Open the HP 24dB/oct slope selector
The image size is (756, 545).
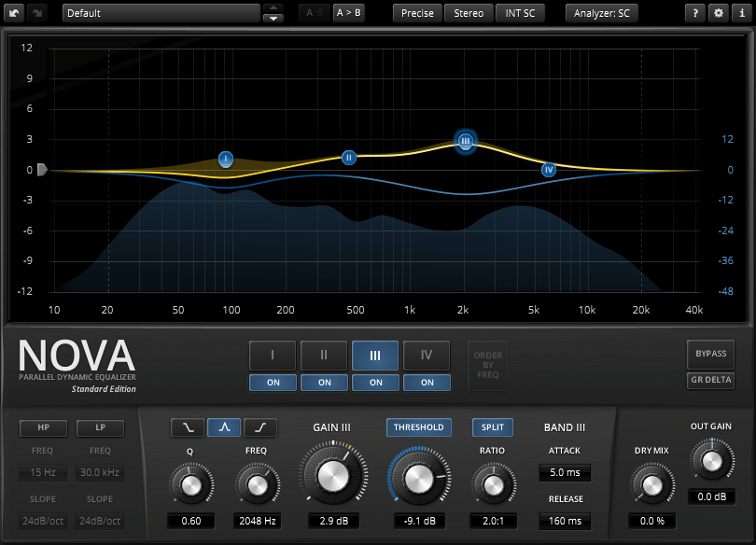coord(43,521)
